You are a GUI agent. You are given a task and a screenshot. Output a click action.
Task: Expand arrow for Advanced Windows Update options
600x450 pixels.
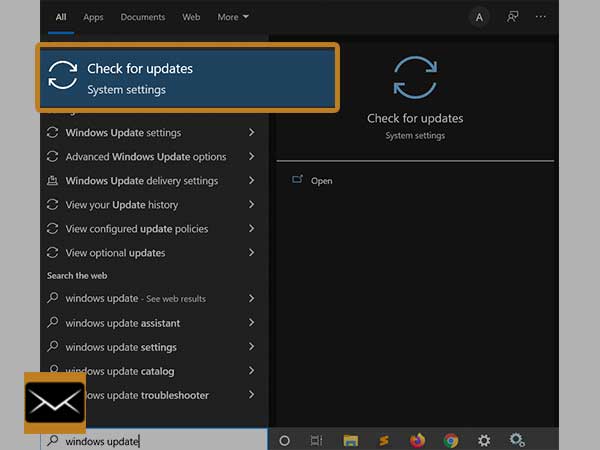point(251,157)
